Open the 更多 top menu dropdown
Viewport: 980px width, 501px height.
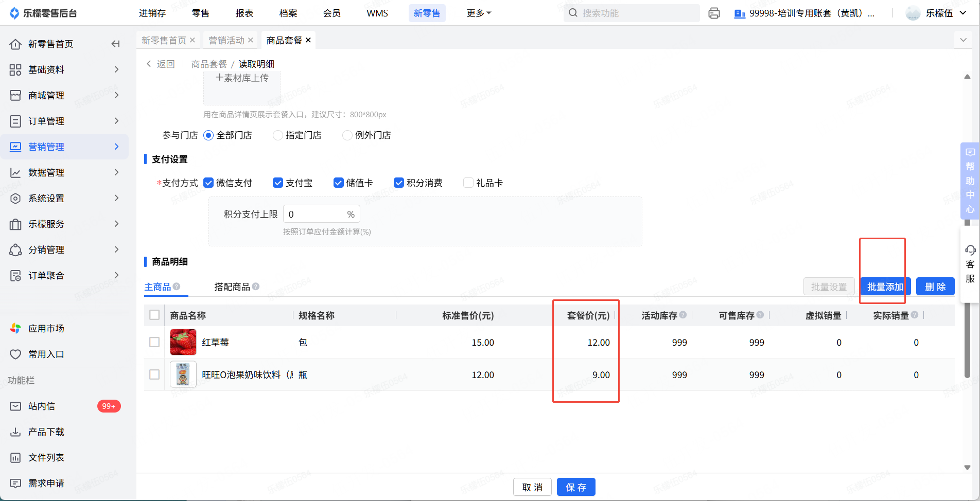point(479,13)
